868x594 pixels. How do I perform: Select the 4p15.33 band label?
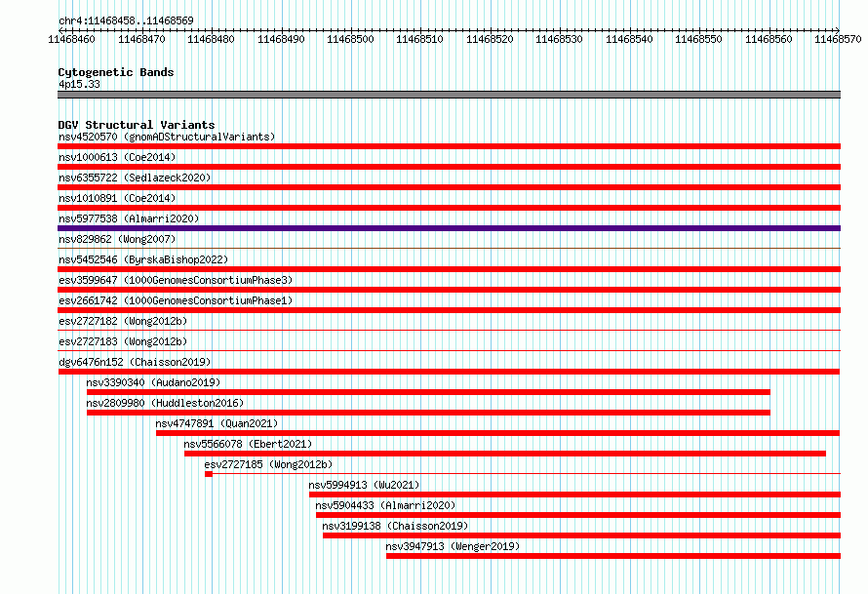coord(79,84)
